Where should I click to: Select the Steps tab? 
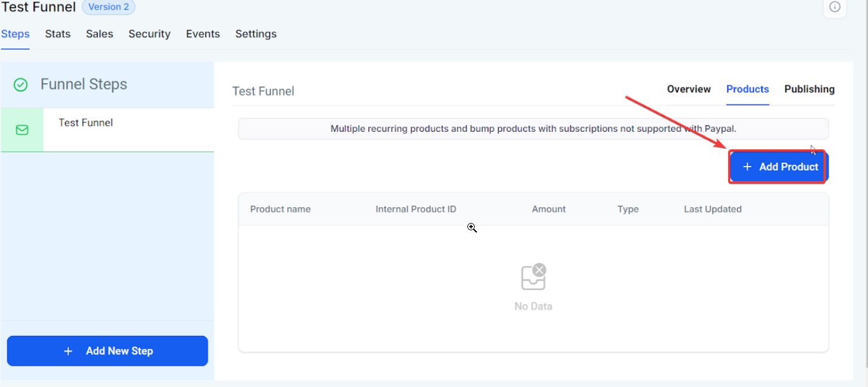(x=15, y=34)
